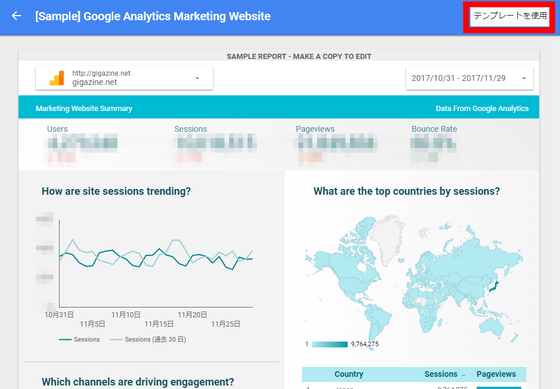Image resolution: width=560 pixels, height=389 pixels.
Task: Open the gigazine.net data source dropdown
Action: coord(124,78)
